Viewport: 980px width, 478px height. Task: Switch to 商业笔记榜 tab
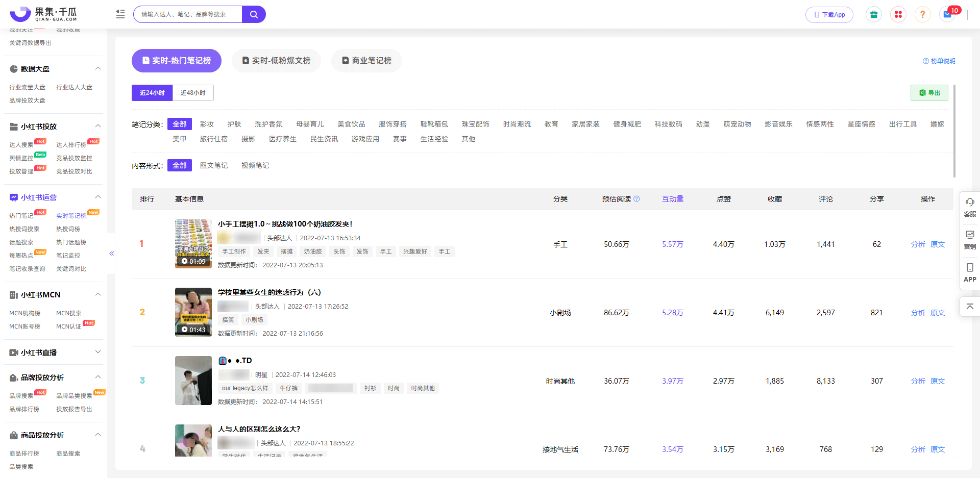click(366, 61)
